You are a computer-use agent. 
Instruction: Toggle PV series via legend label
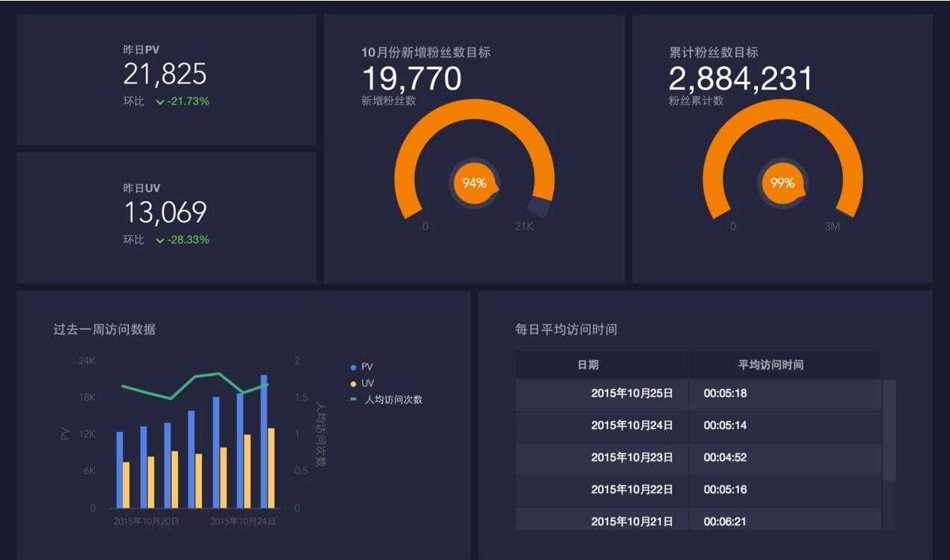point(367,367)
